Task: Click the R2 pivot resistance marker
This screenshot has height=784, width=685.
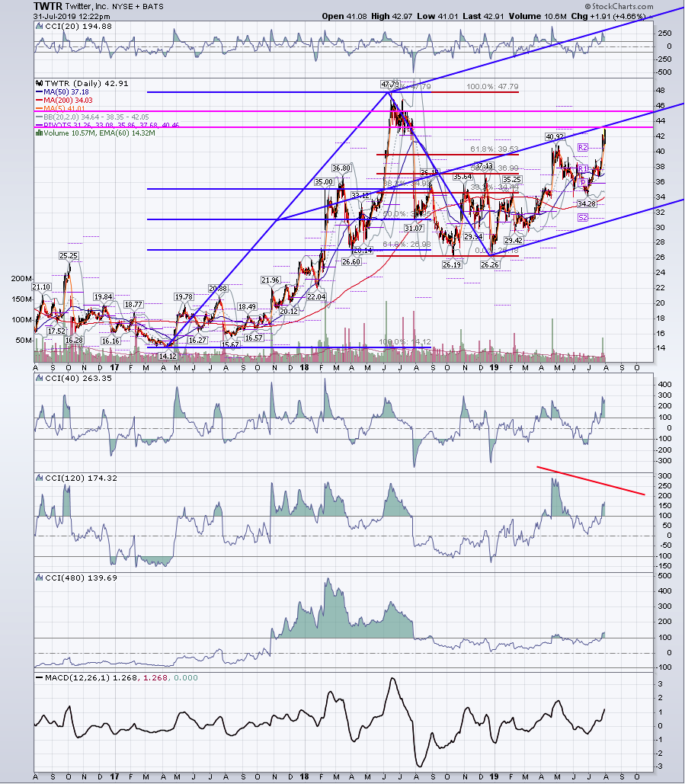Action: tap(582, 148)
